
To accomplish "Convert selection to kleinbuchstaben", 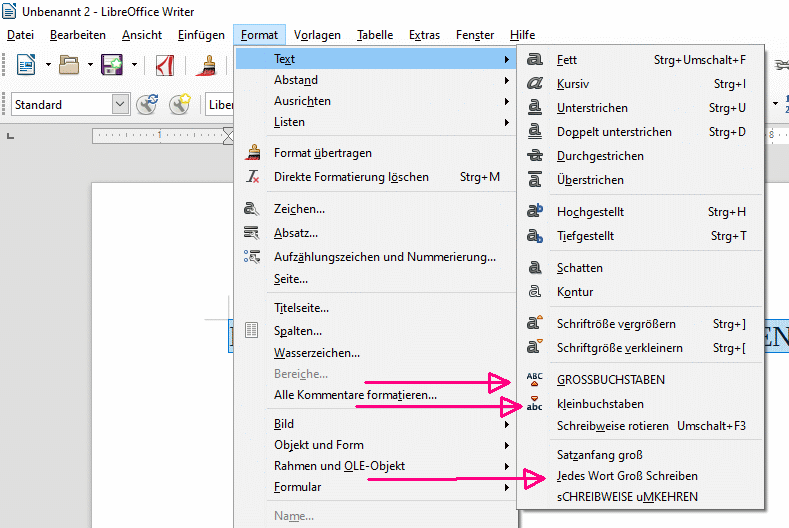I will tap(641, 404).
